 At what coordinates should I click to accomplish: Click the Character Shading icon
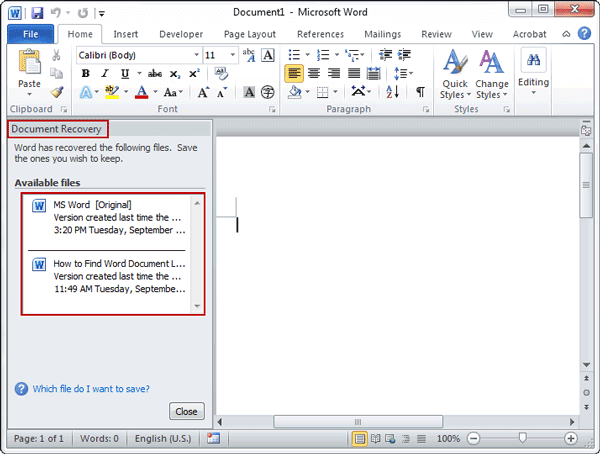coord(249,92)
